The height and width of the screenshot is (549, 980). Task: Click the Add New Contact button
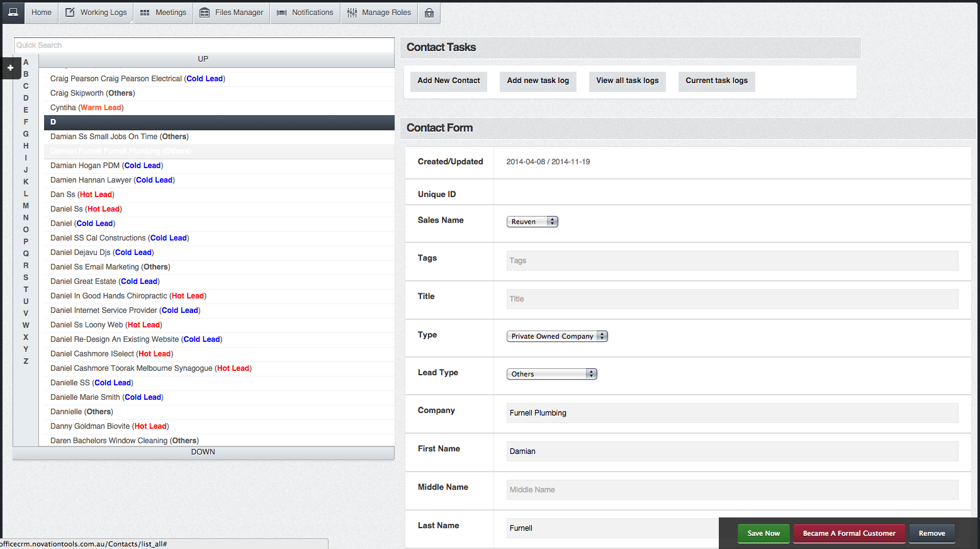click(448, 81)
